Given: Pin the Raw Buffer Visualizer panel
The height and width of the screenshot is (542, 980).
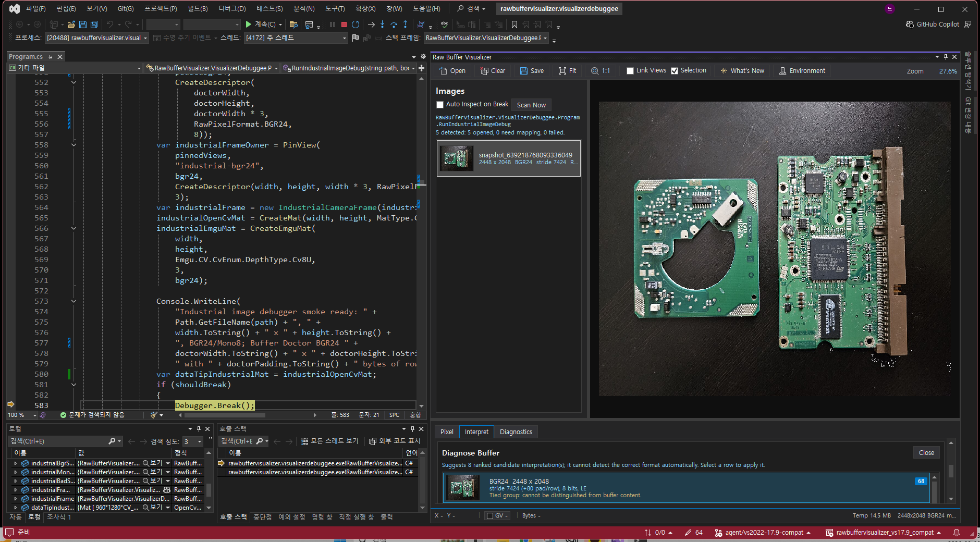Looking at the screenshot, I should (x=946, y=57).
